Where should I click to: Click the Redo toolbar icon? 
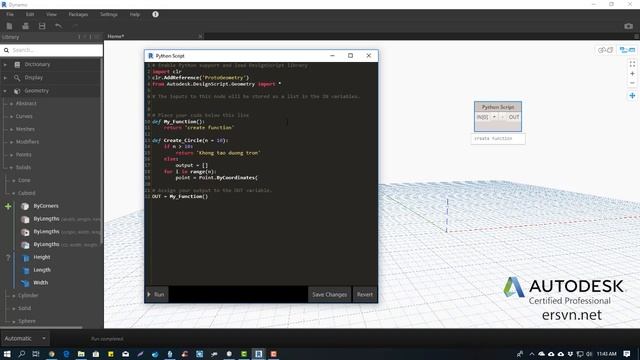tap(75, 26)
